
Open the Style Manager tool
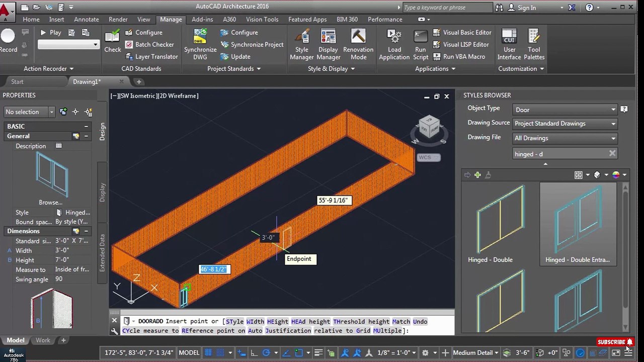301,44
